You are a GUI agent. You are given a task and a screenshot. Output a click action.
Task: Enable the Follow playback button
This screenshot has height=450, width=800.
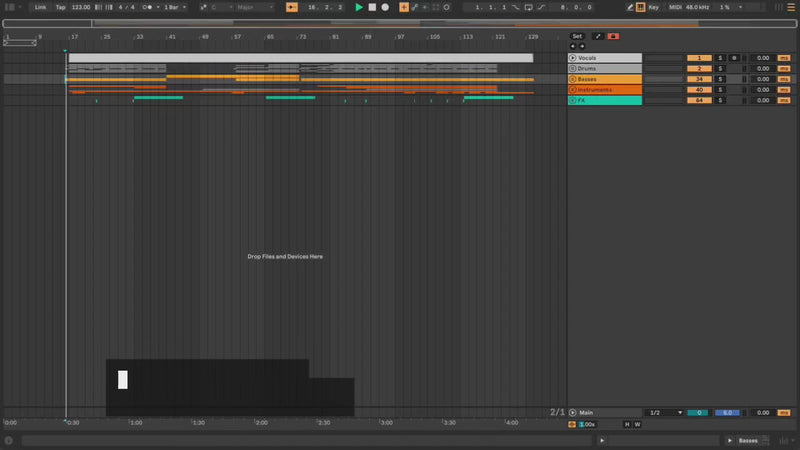[291, 7]
